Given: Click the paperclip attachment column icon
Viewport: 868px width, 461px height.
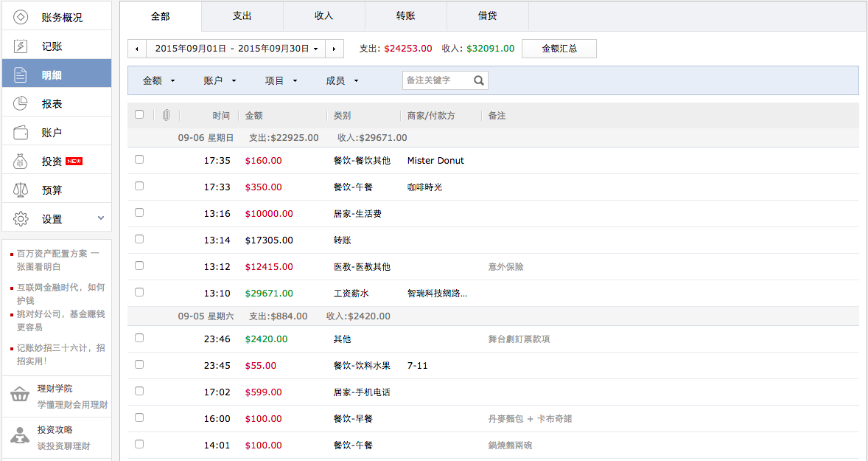Looking at the screenshot, I should tap(167, 115).
